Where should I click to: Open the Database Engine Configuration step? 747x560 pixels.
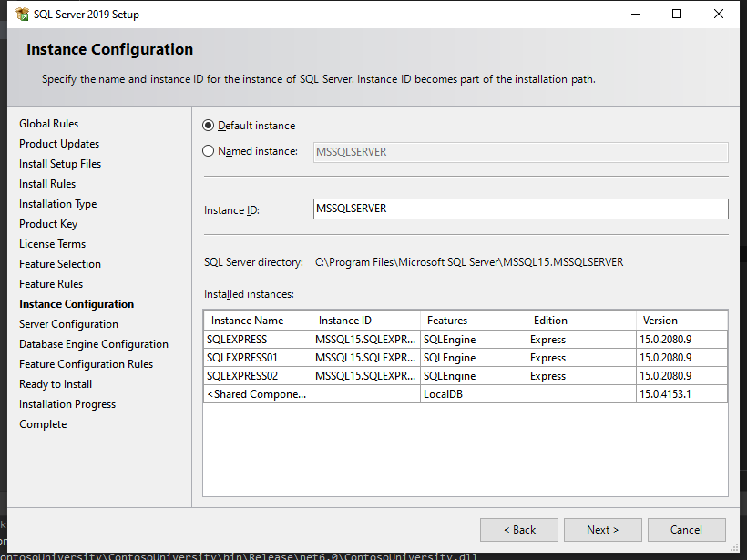[94, 344]
